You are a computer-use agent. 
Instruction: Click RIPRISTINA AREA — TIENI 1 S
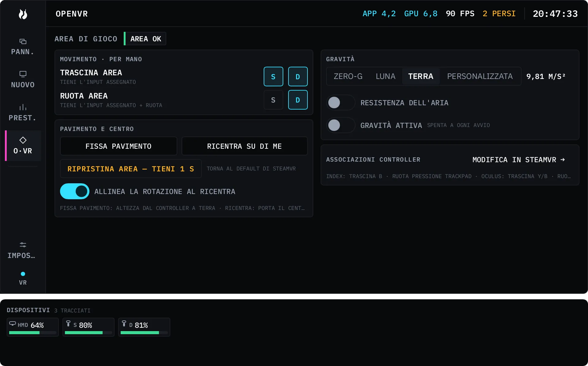pos(131,169)
